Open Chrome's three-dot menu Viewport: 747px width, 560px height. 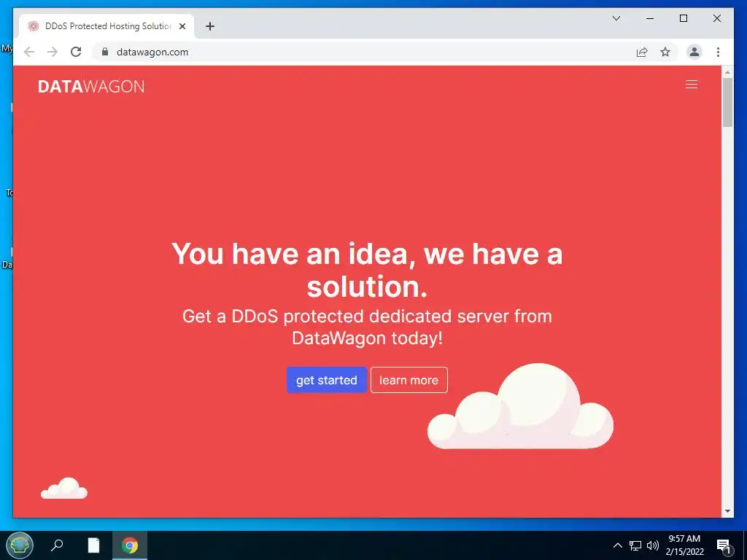click(x=718, y=52)
